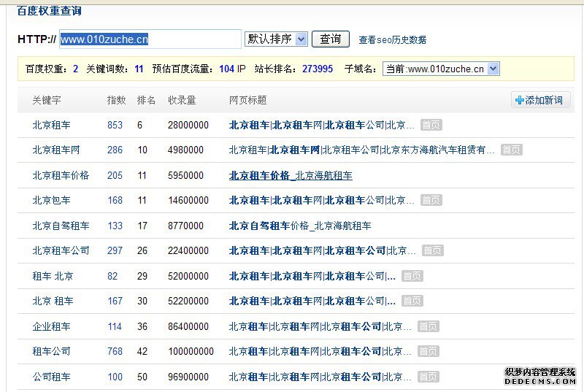This screenshot has height=392, width=584.
Task: Click index value 297
Action: pos(115,250)
